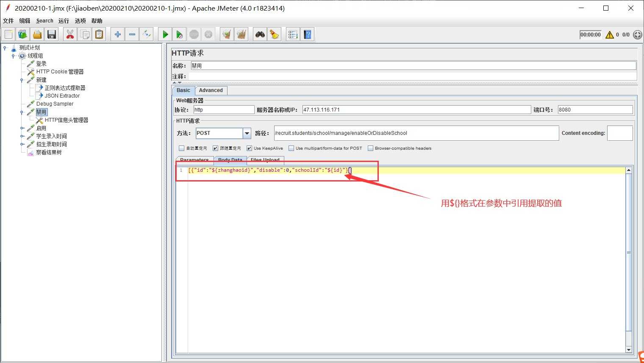This screenshot has height=363, width=644.
Task: Open a file with the folder icon
Action: 37,34
